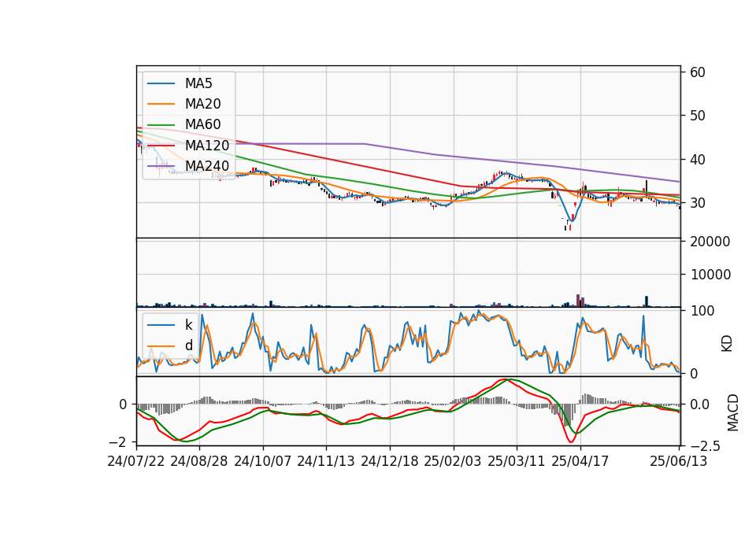This screenshot has height=543, width=756.
Task: Click the 25/02/03 date axis label
Action: [453, 461]
